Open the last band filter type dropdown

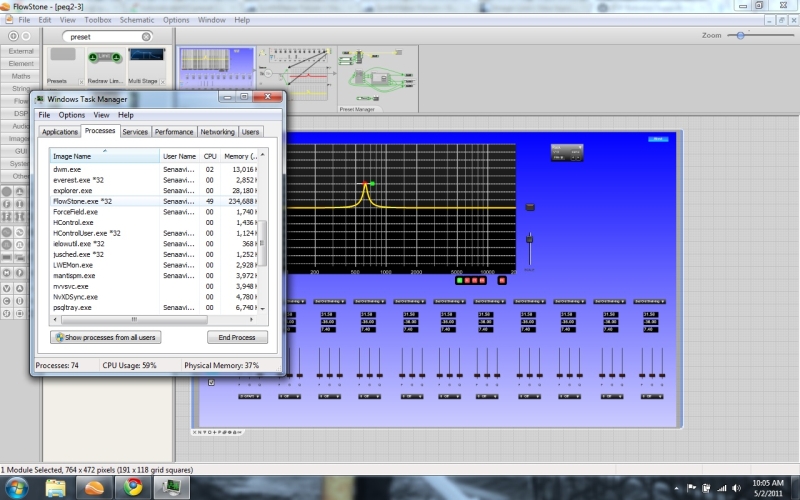point(647,300)
